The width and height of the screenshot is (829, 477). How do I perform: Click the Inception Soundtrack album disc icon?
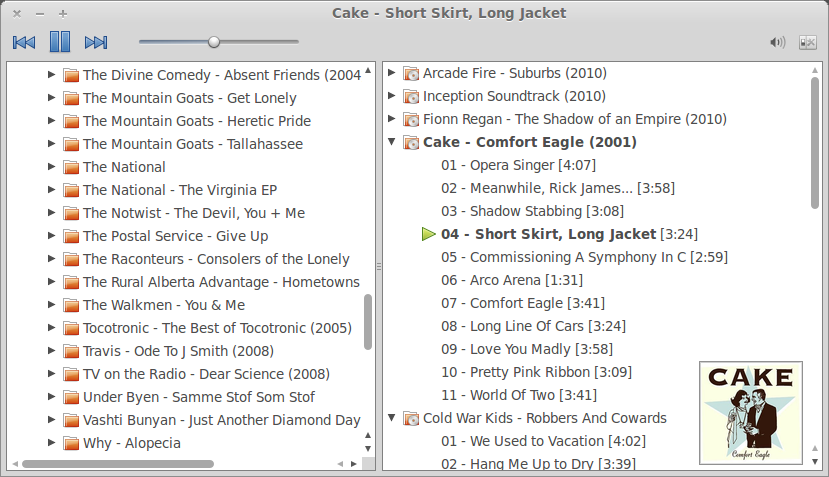[411, 96]
